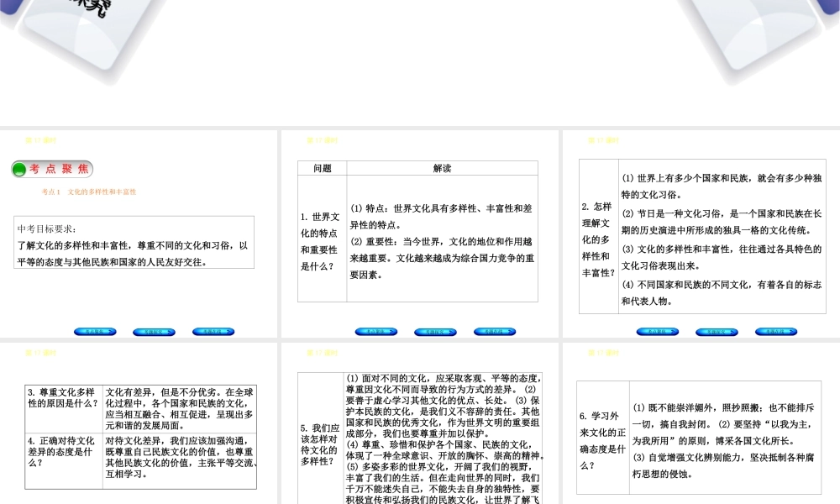The width and height of the screenshot is (840, 504).
Task: Click line (4) 不同国家和民族的不同文化
Action: pos(722,293)
